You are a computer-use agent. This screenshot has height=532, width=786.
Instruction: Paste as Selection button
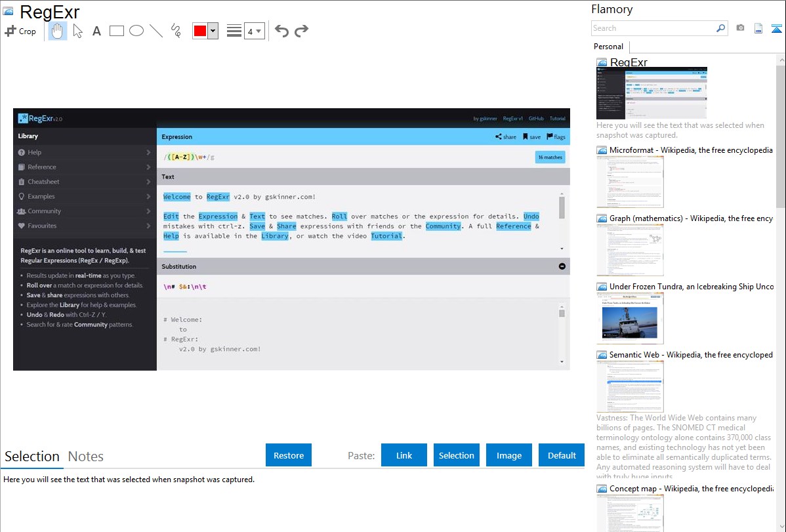pos(456,455)
